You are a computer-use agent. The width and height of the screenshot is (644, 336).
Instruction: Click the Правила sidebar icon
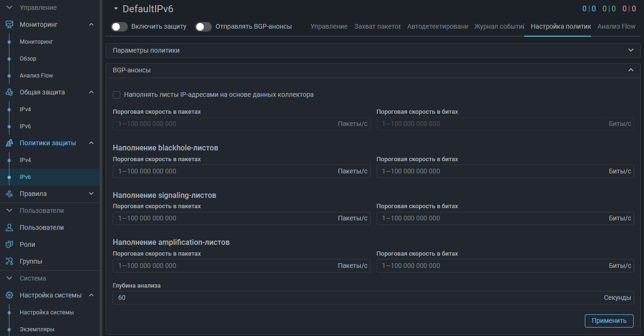tap(9, 194)
